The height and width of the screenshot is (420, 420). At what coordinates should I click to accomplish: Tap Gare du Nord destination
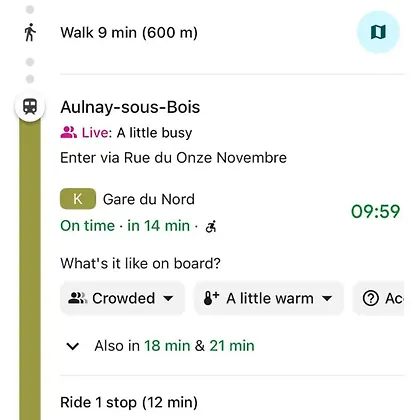149,199
